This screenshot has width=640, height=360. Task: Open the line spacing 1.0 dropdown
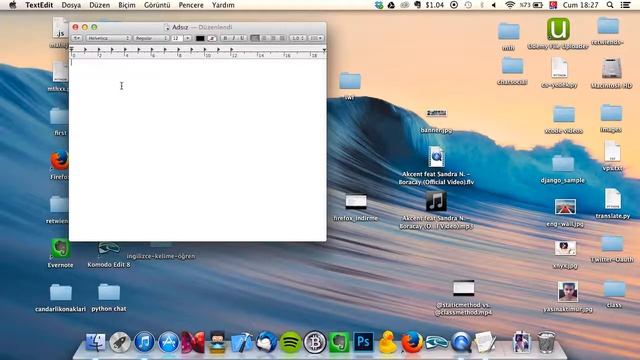(x=298, y=38)
